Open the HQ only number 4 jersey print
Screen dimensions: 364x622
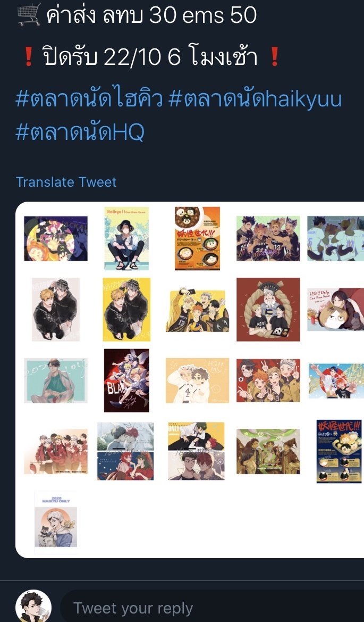(x=197, y=380)
